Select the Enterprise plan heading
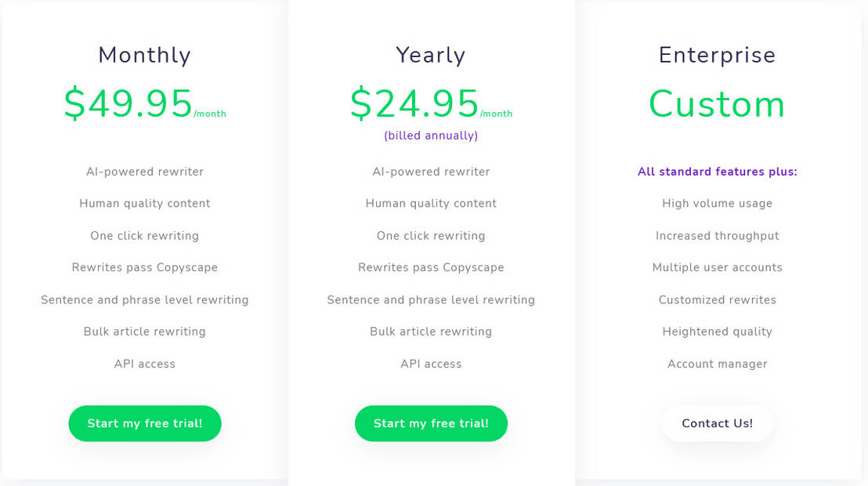The height and width of the screenshot is (486, 868). pyautogui.click(x=717, y=55)
